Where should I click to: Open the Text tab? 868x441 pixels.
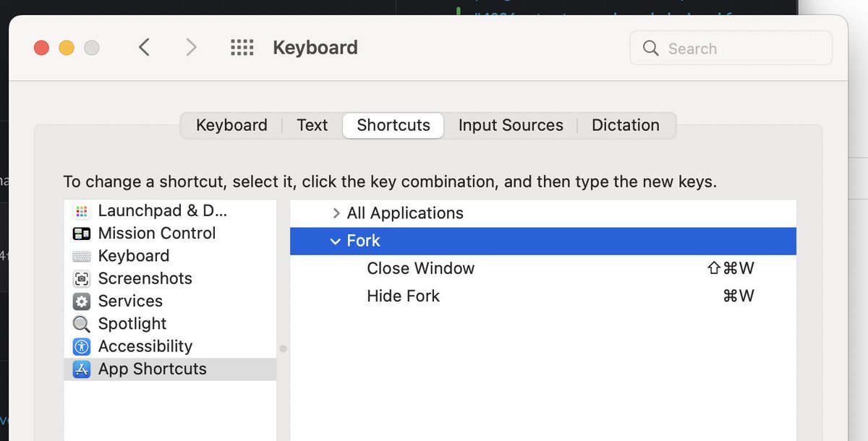312,125
